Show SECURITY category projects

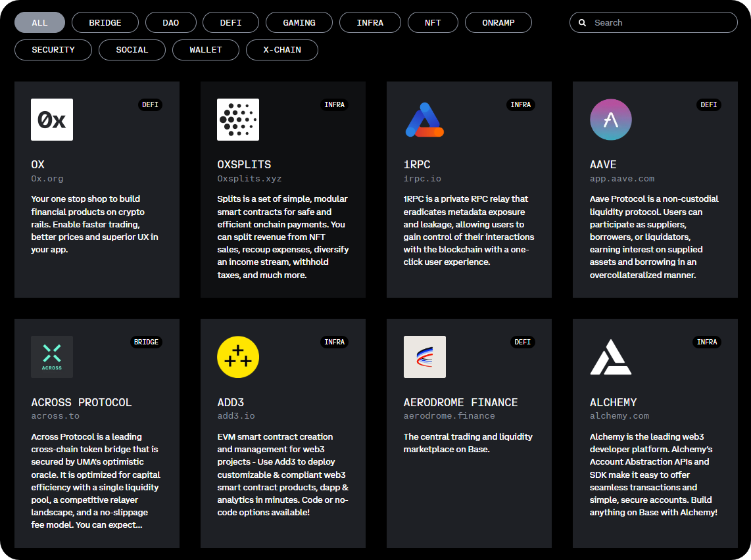53,50
